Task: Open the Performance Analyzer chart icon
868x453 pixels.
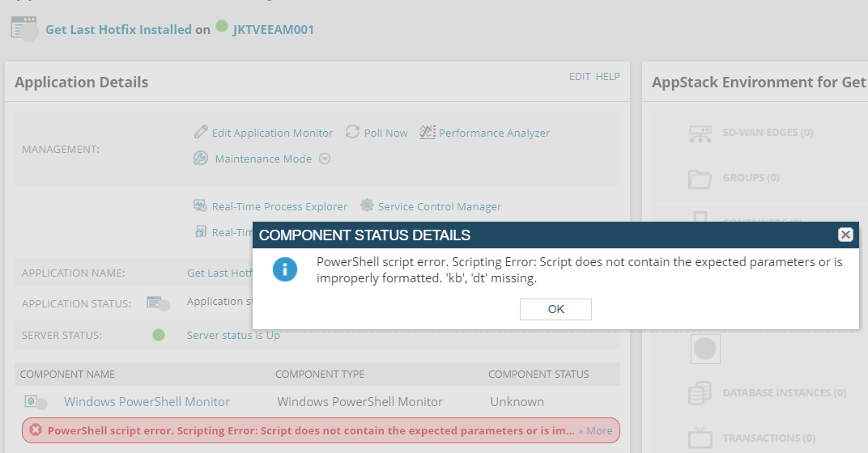Action: pos(428,132)
